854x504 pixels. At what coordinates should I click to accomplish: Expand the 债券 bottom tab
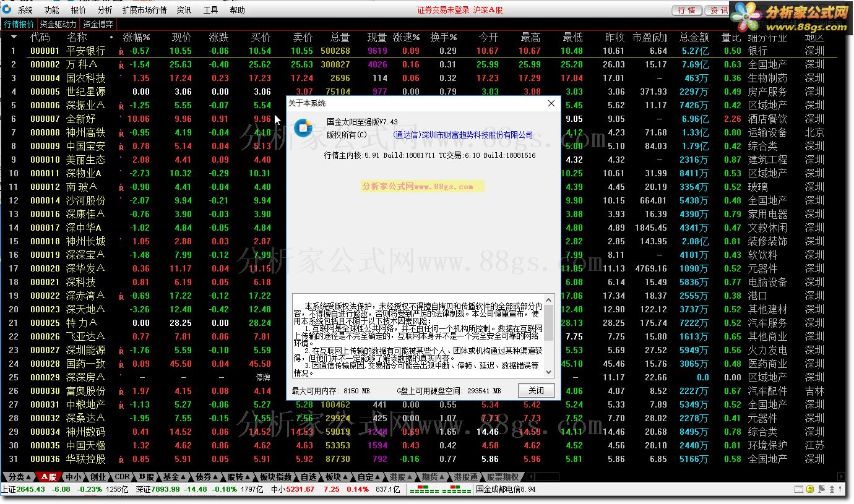point(207,477)
